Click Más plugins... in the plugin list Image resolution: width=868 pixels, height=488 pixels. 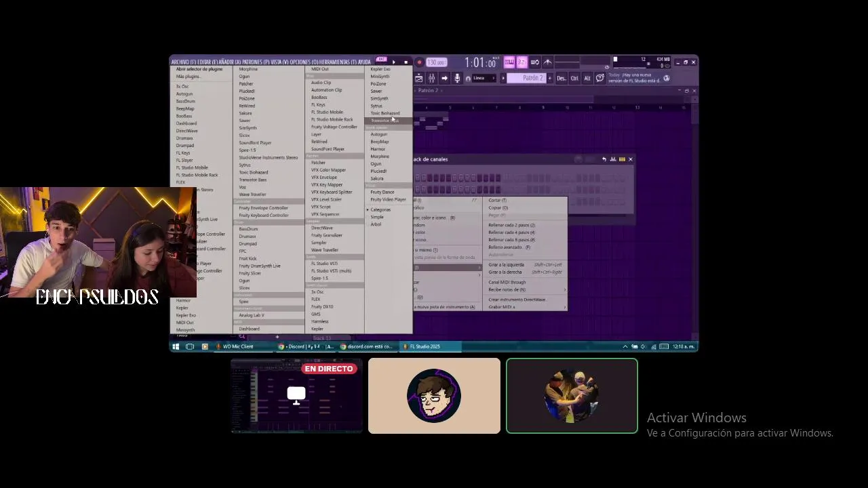click(x=189, y=77)
